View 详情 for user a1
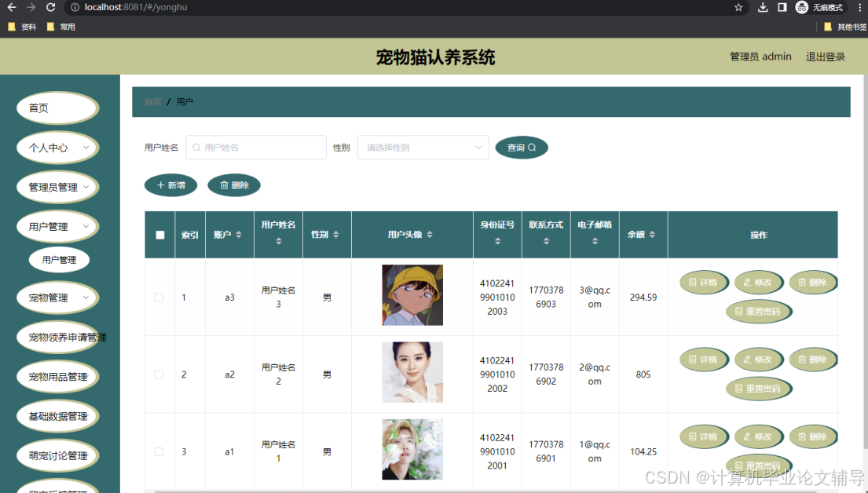Image resolution: width=868 pixels, height=493 pixels. coord(703,437)
